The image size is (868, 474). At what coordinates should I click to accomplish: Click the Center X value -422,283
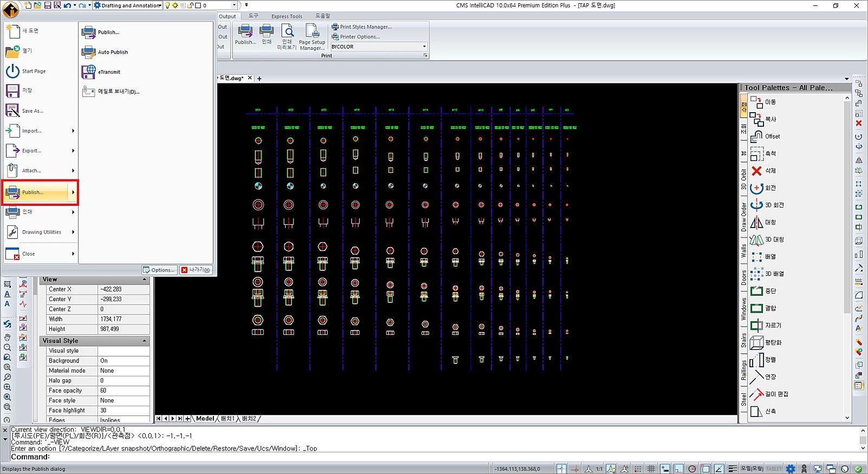[123, 289]
